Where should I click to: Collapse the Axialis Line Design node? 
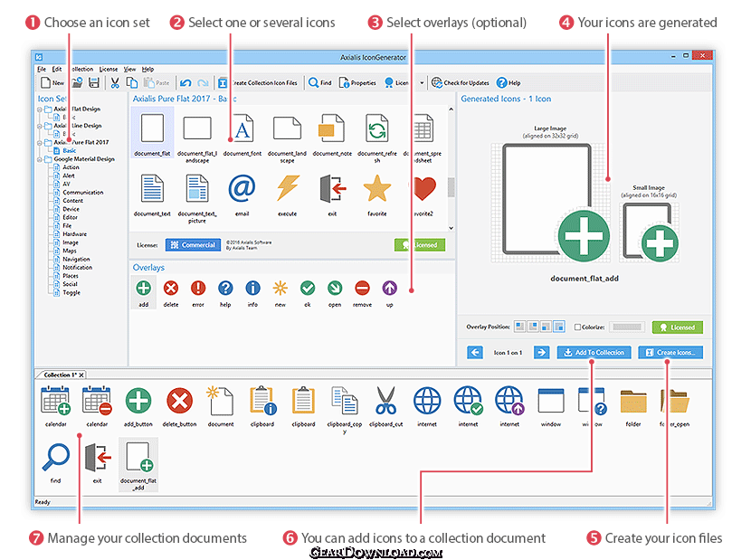(40, 126)
